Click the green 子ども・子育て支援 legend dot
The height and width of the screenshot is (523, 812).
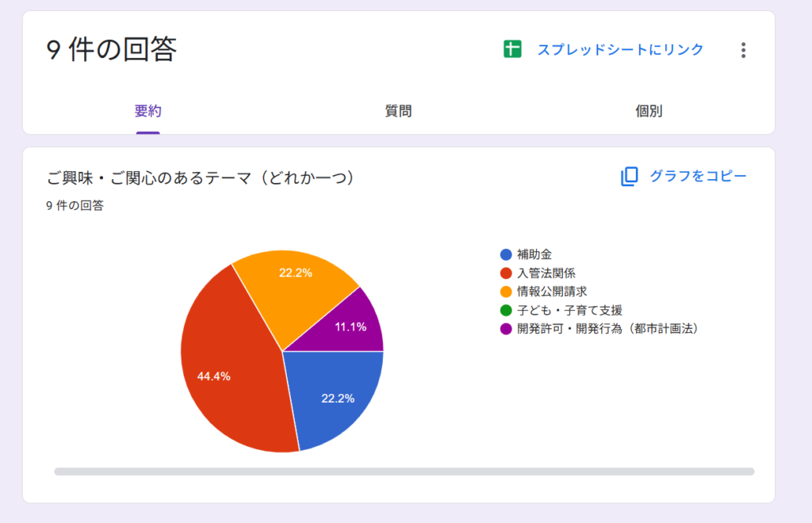tap(506, 310)
